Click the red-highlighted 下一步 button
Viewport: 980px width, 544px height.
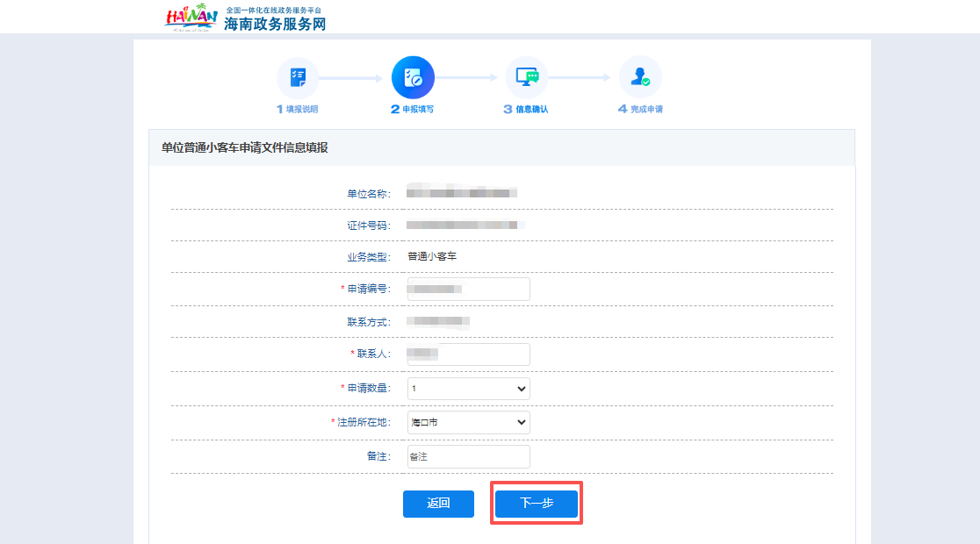tap(536, 504)
